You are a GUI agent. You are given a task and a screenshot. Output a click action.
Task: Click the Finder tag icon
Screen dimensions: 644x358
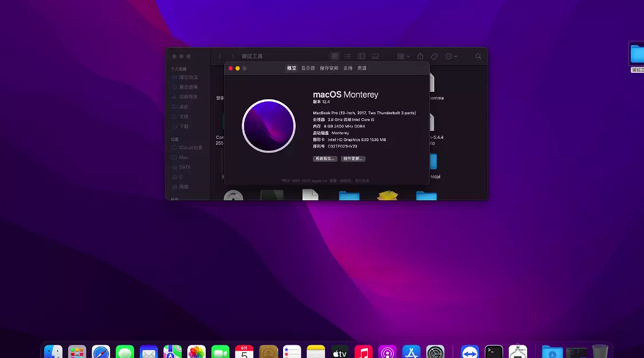434,56
